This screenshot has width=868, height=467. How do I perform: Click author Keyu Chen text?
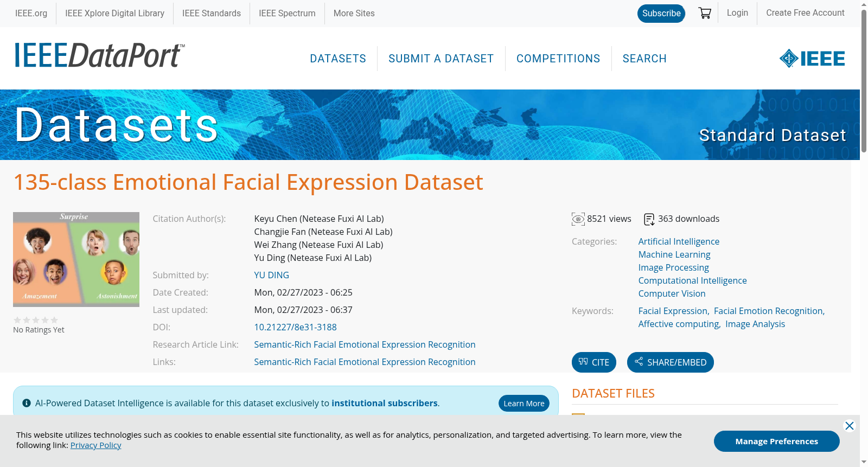point(319,219)
